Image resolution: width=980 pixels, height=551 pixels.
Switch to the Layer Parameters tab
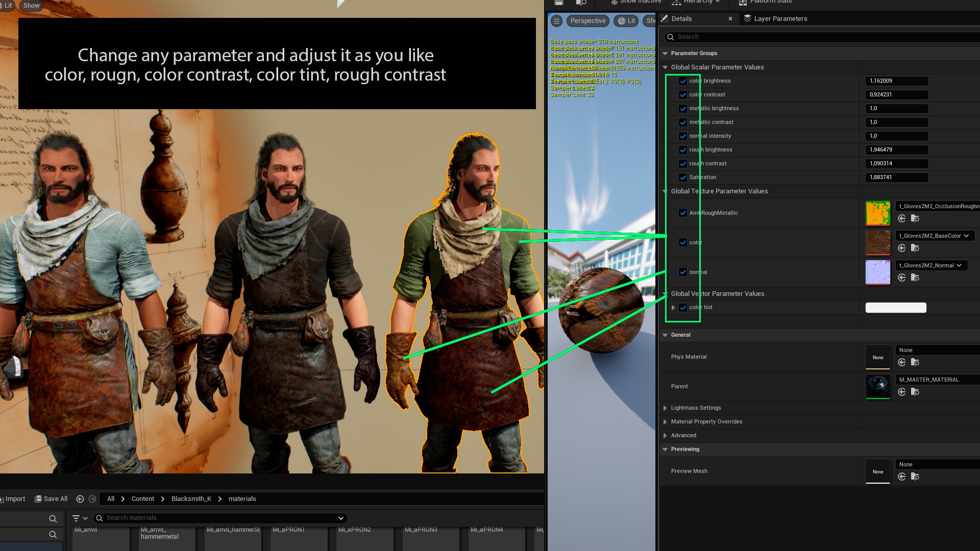(780, 19)
